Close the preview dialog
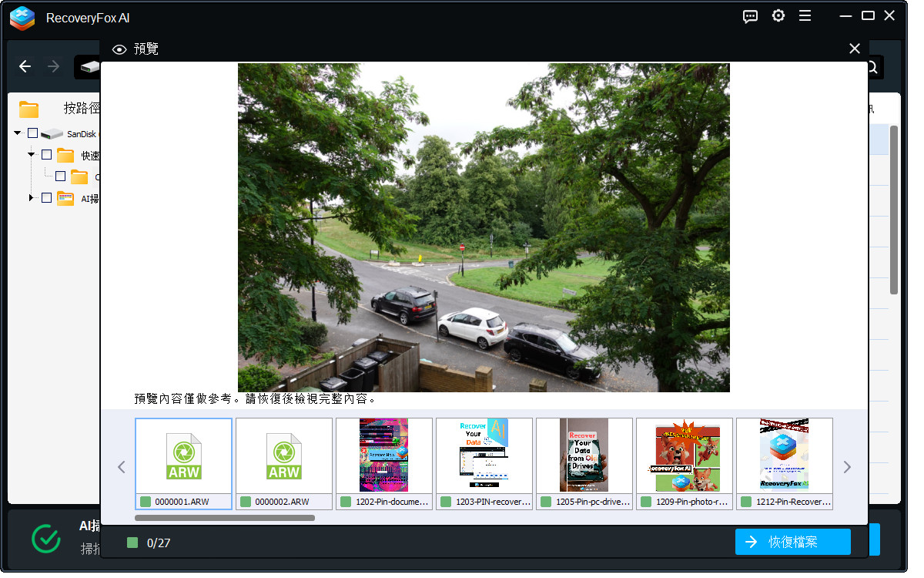The height and width of the screenshot is (578, 924). pyautogui.click(x=854, y=49)
